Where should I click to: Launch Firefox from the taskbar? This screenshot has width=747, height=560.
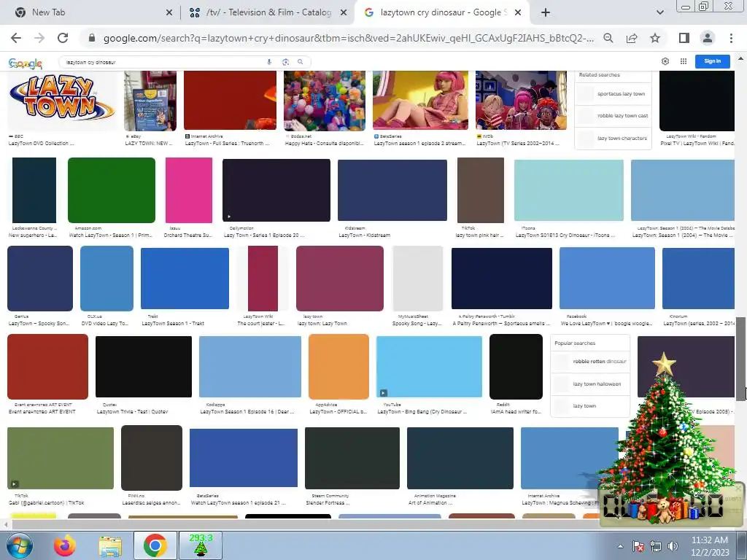coord(65,545)
